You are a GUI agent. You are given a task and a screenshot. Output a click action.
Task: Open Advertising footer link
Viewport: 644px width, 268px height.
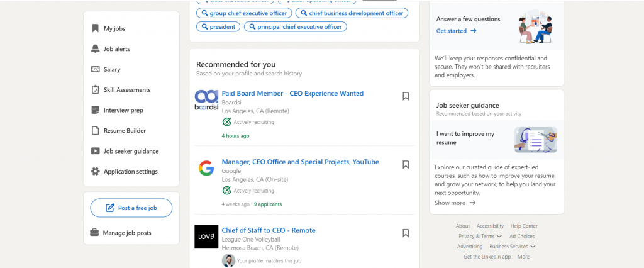coord(470,247)
